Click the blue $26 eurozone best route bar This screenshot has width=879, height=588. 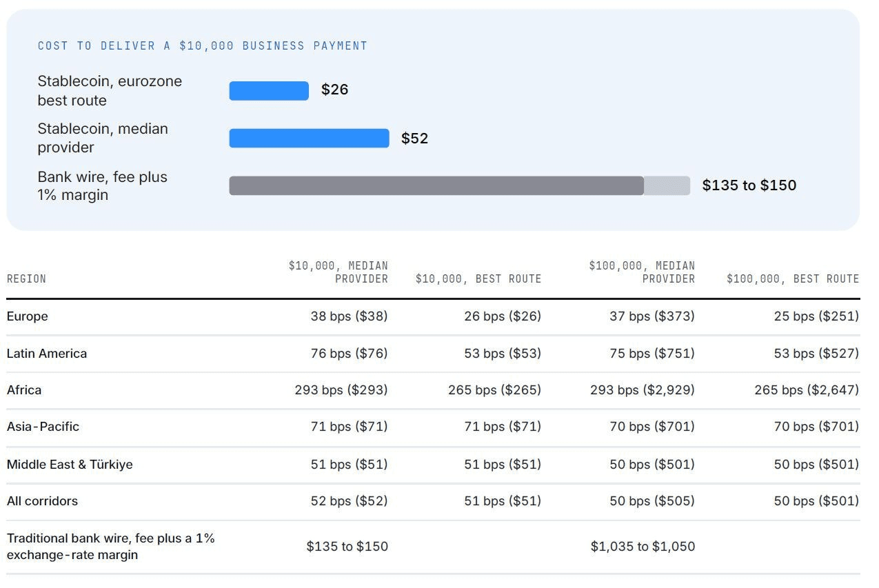[269, 91]
